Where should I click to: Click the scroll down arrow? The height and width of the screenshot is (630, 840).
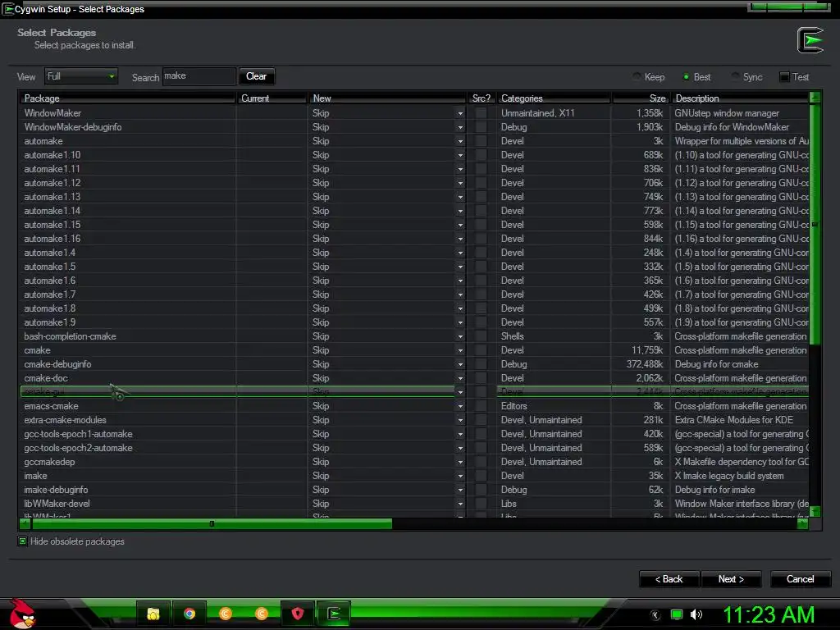pyautogui.click(x=815, y=512)
